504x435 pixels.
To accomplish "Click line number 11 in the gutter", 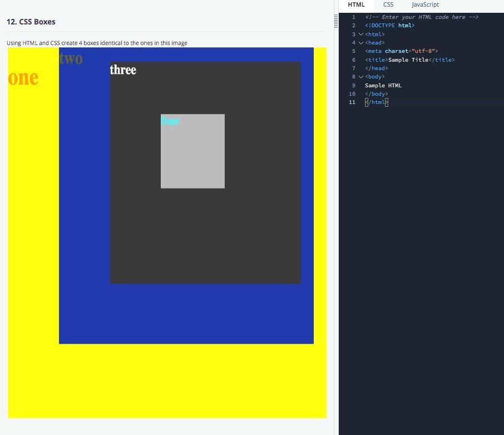I will click(x=352, y=102).
